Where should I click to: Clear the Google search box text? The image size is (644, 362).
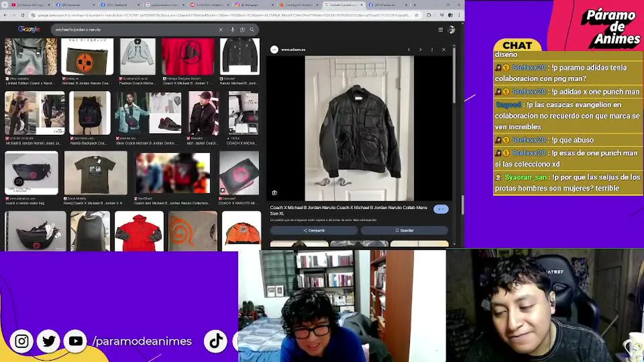220,30
